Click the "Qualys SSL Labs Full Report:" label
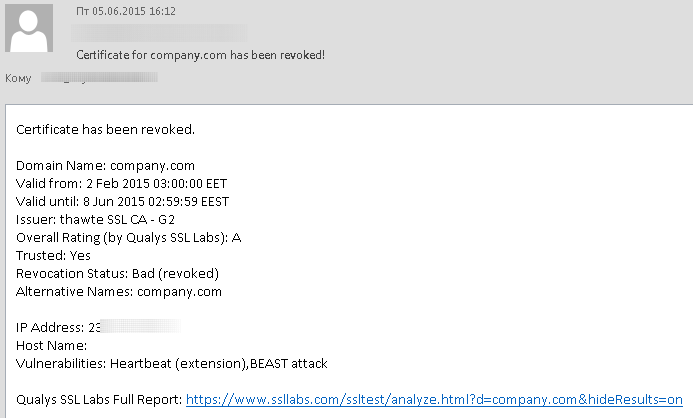This screenshot has height=418, width=693. coord(99,399)
